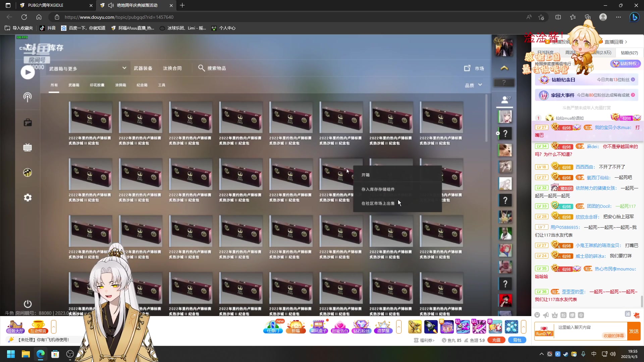Open Windows Start menu
This screenshot has height=362, width=644.
pyautogui.click(x=11, y=354)
